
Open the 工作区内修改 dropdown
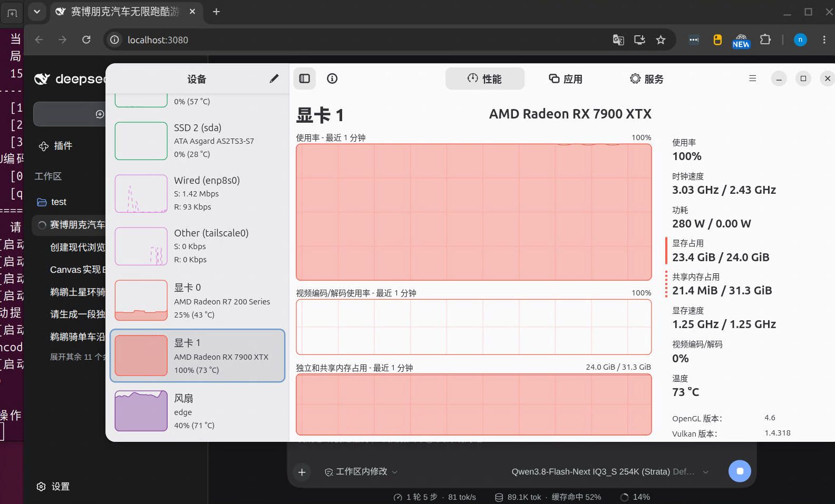point(361,472)
